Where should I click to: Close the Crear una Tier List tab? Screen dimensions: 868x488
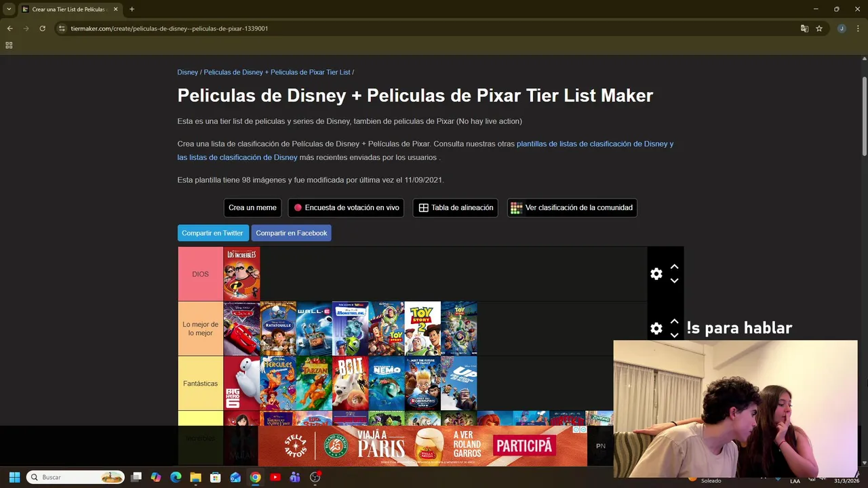[x=115, y=9]
